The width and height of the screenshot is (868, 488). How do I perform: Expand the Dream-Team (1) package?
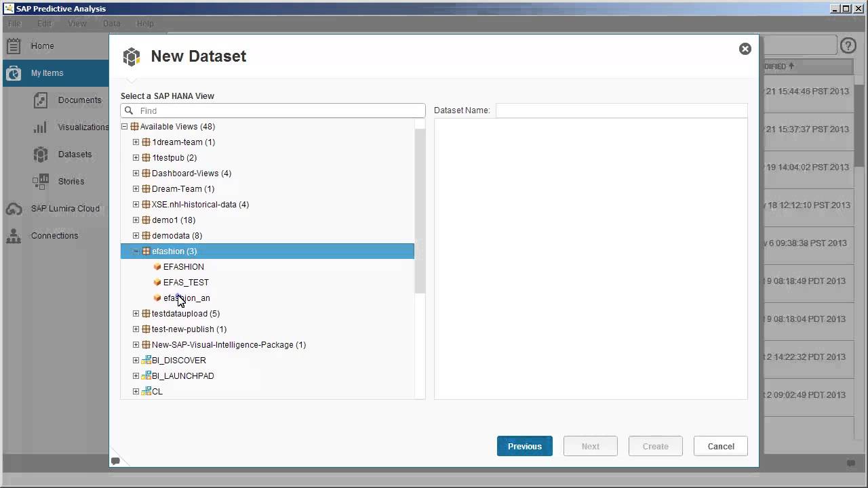(x=136, y=189)
